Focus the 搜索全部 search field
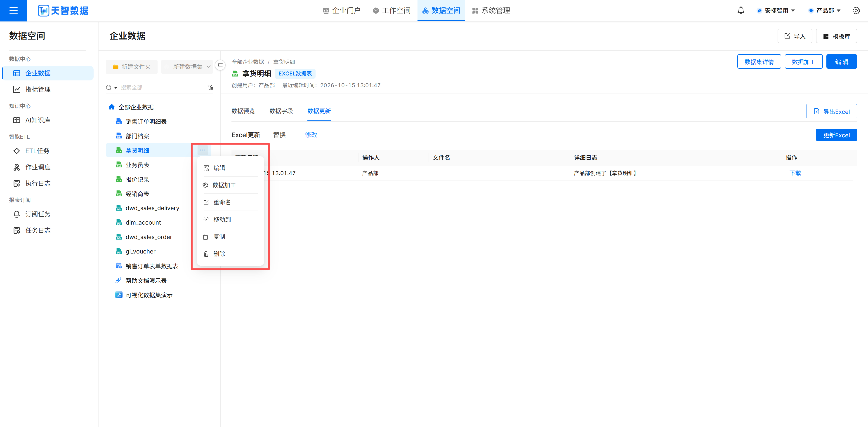The height and width of the screenshot is (427, 868). 162,88
